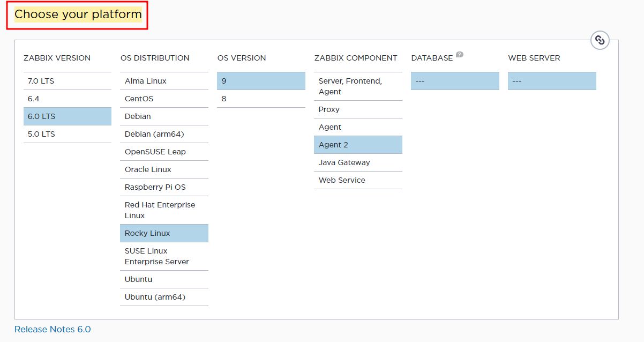Click the Web Server placeholder option

pyautogui.click(x=552, y=81)
